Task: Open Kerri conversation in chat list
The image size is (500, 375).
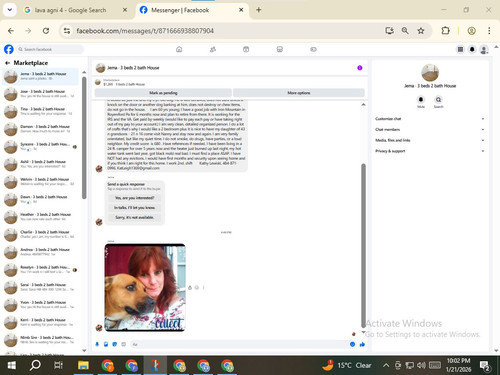Action: pyautogui.click(x=41, y=322)
